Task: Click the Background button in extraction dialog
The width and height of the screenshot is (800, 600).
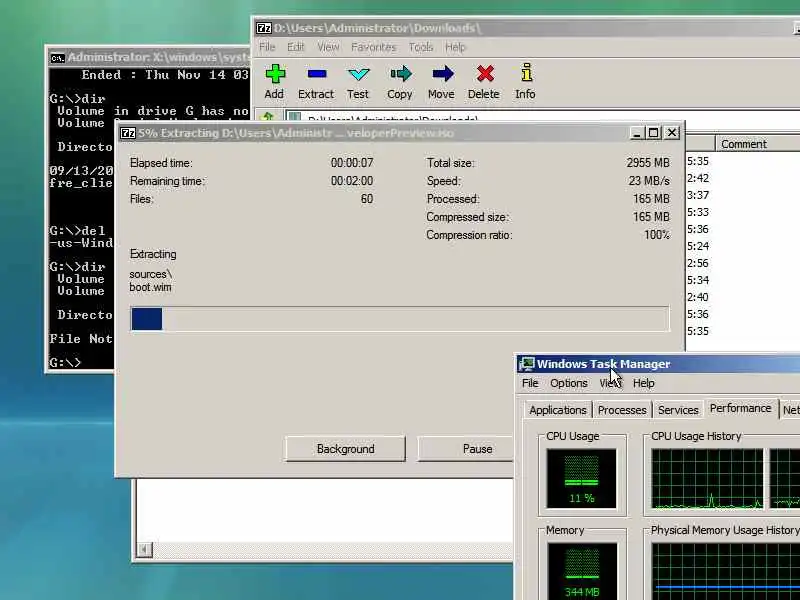Action: click(x=345, y=449)
